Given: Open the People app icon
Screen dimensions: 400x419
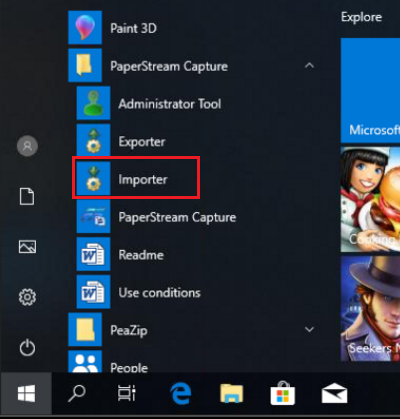Looking at the screenshot, I should pos(85,361).
